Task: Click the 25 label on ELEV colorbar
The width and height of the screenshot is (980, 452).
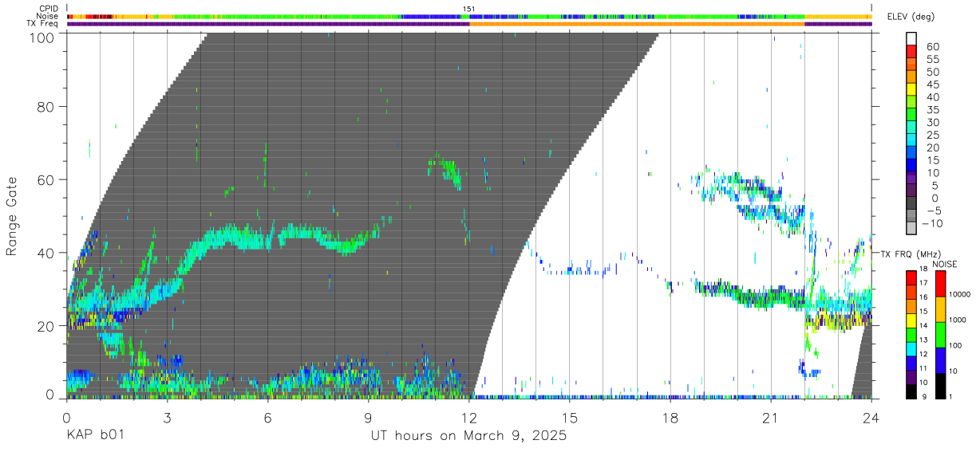Action: tap(932, 136)
